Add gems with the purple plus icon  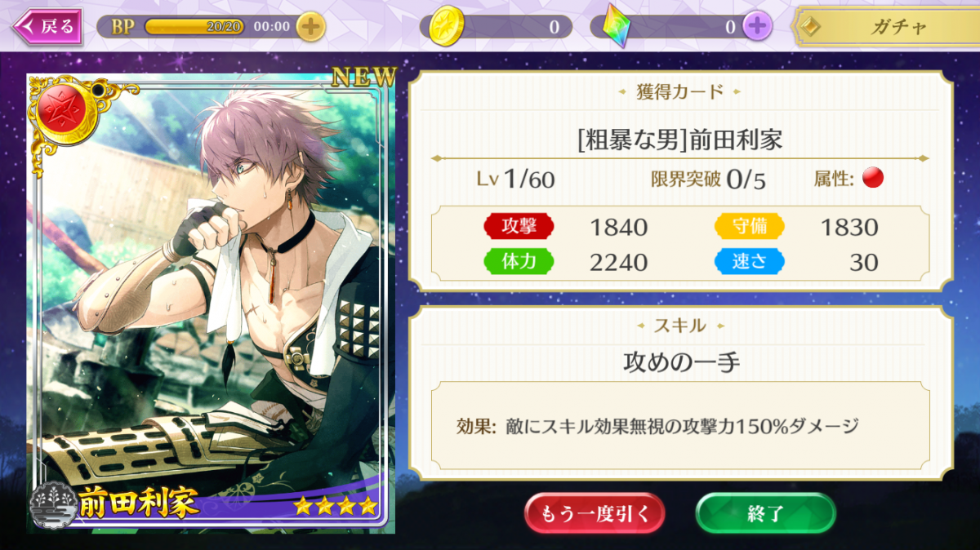point(757,26)
